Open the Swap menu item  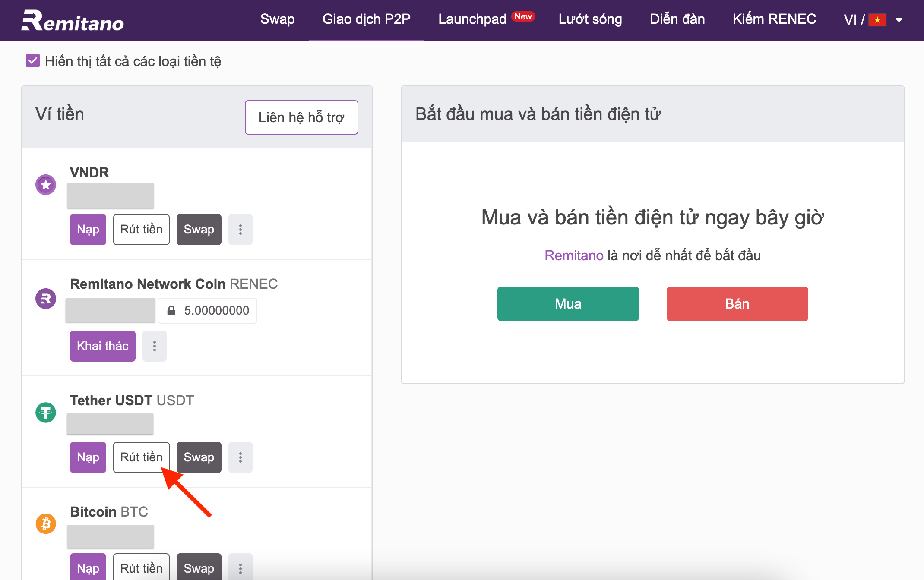pyautogui.click(x=278, y=19)
